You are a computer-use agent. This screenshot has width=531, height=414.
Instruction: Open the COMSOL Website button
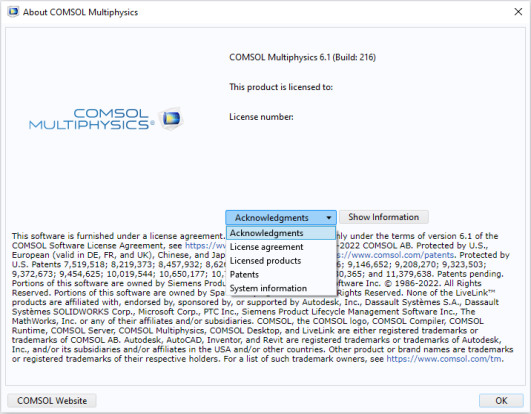[52, 400]
